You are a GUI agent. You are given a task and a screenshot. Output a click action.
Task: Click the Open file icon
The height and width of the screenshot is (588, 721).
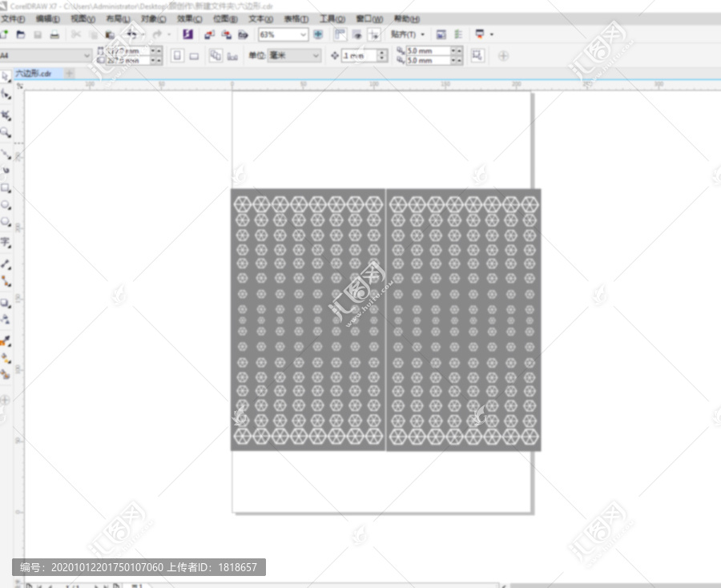pyautogui.click(x=21, y=34)
